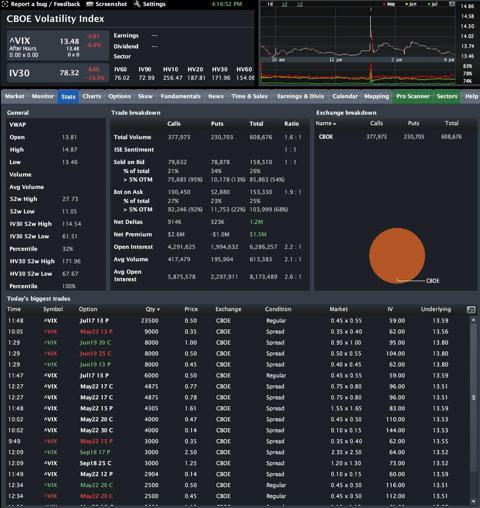The width and height of the screenshot is (480, 508).
Task: Select the Jul17 13 P 23500 trade row
Action: coord(237,321)
